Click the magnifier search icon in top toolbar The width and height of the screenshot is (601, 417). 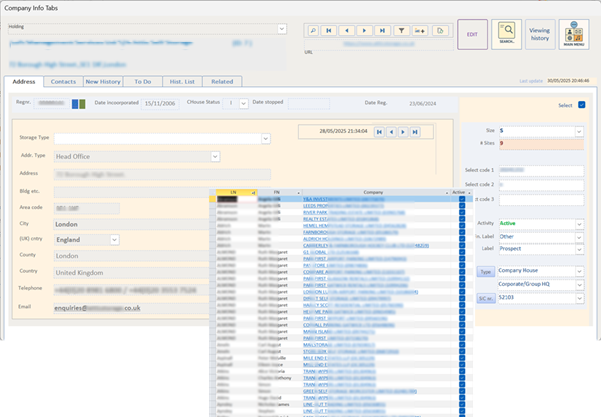tap(313, 31)
